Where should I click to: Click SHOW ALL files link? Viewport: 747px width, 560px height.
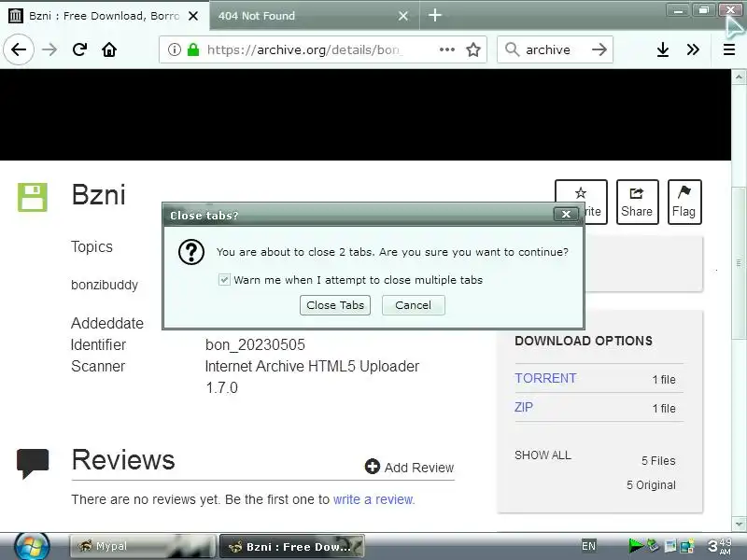[543, 455]
